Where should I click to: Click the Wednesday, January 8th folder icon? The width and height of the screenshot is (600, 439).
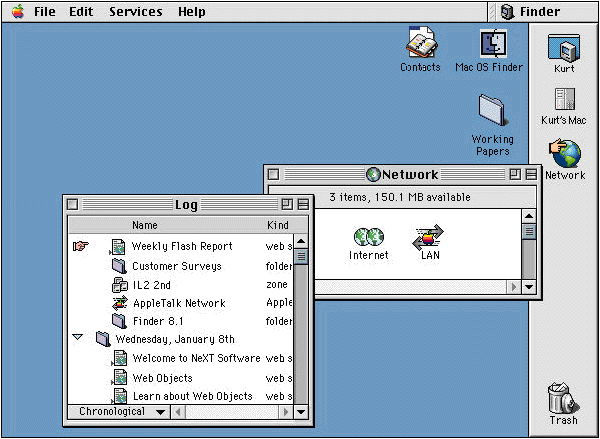tap(103, 339)
